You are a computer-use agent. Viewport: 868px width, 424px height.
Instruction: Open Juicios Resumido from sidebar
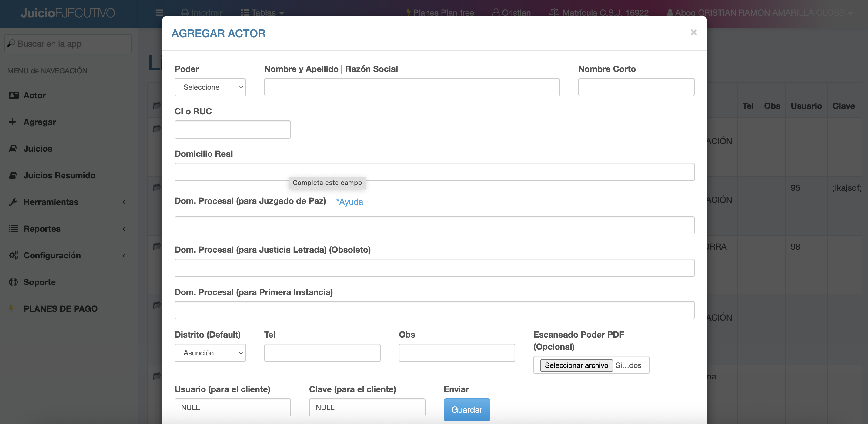(x=59, y=175)
